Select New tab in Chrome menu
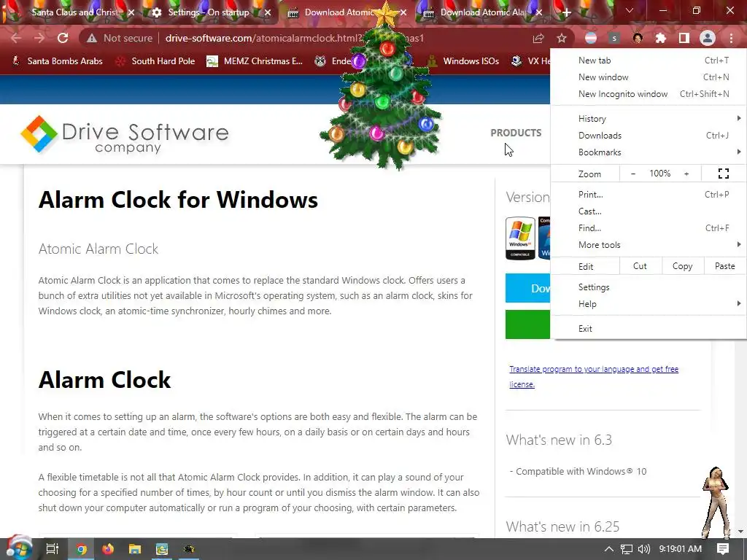 pyautogui.click(x=649, y=61)
